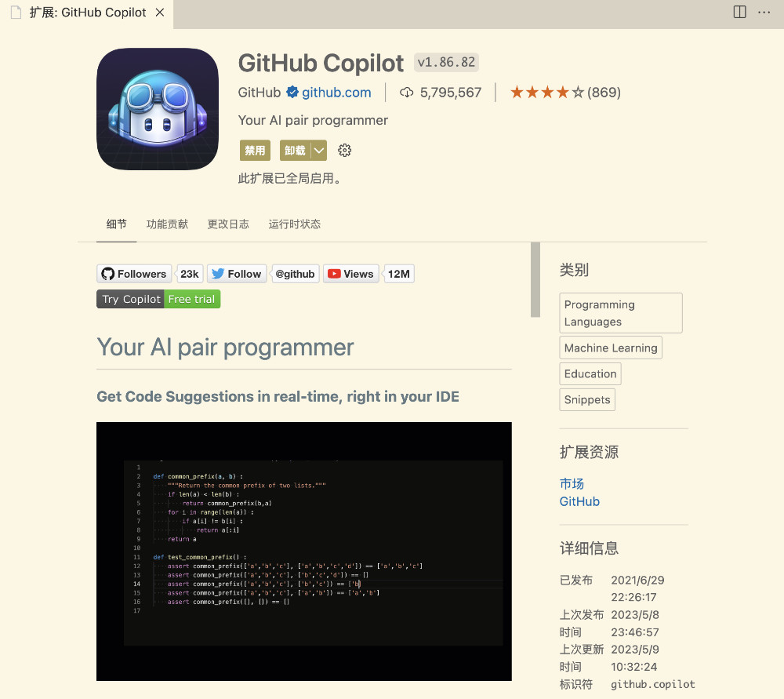Click the 卸载 button

click(295, 150)
